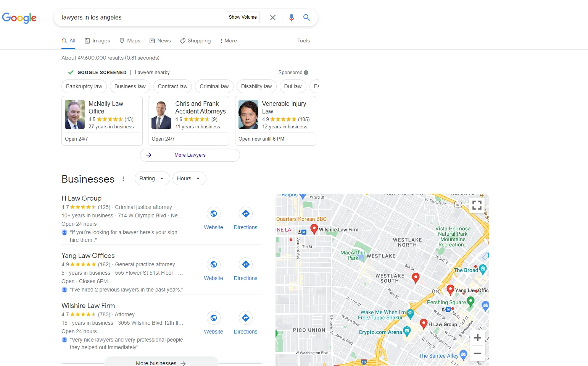
Task: Switch to the Maps tab
Action: point(130,41)
